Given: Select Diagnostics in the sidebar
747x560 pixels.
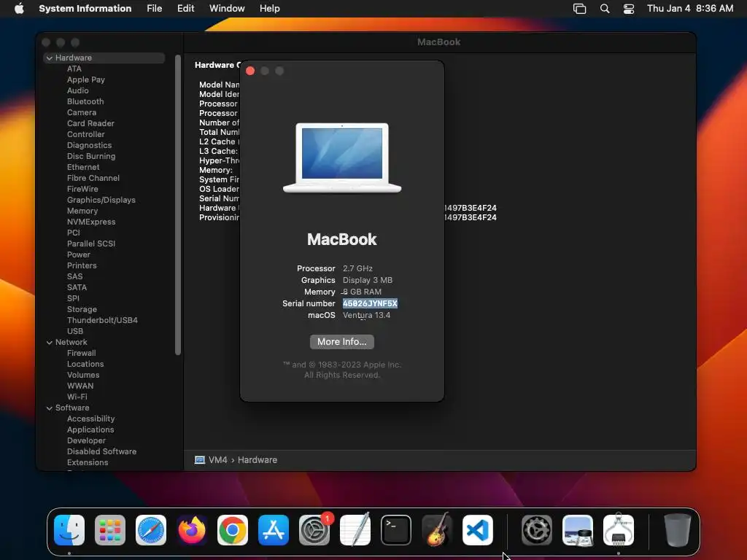Looking at the screenshot, I should pos(89,145).
